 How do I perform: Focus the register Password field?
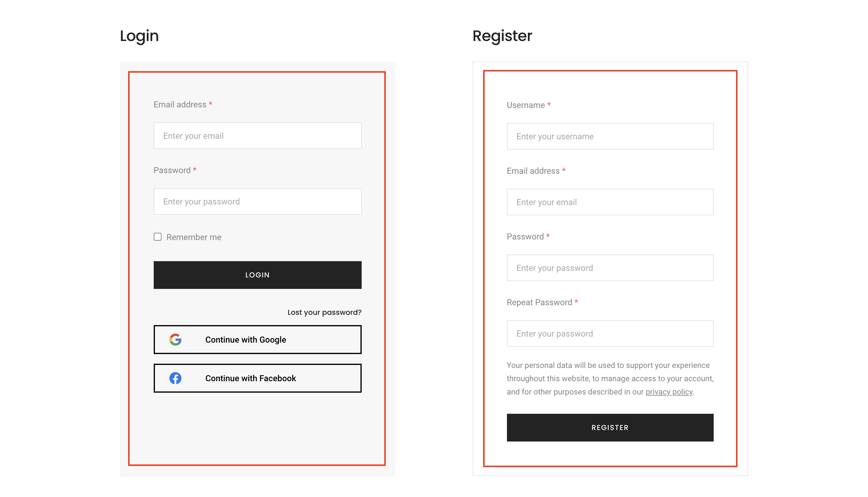pos(610,267)
